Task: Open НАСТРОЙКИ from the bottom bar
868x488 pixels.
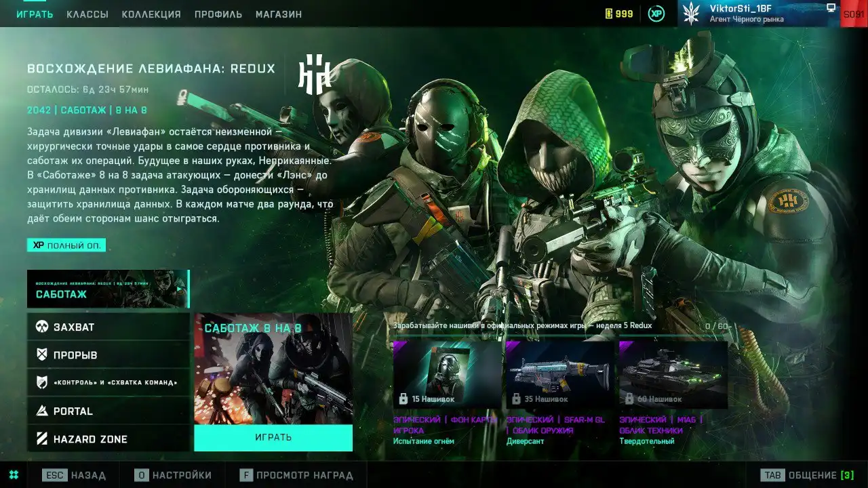Action: [x=182, y=475]
